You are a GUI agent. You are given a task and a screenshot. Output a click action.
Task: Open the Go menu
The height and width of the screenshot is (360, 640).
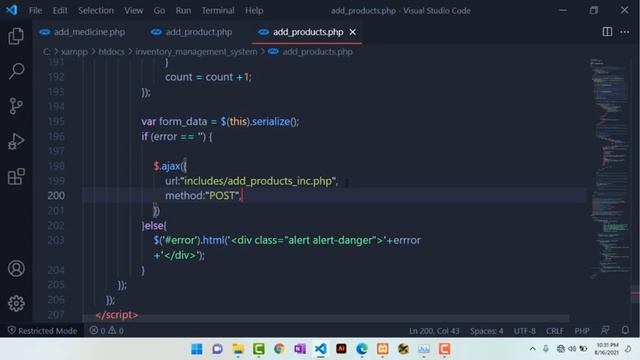[x=159, y=11]
